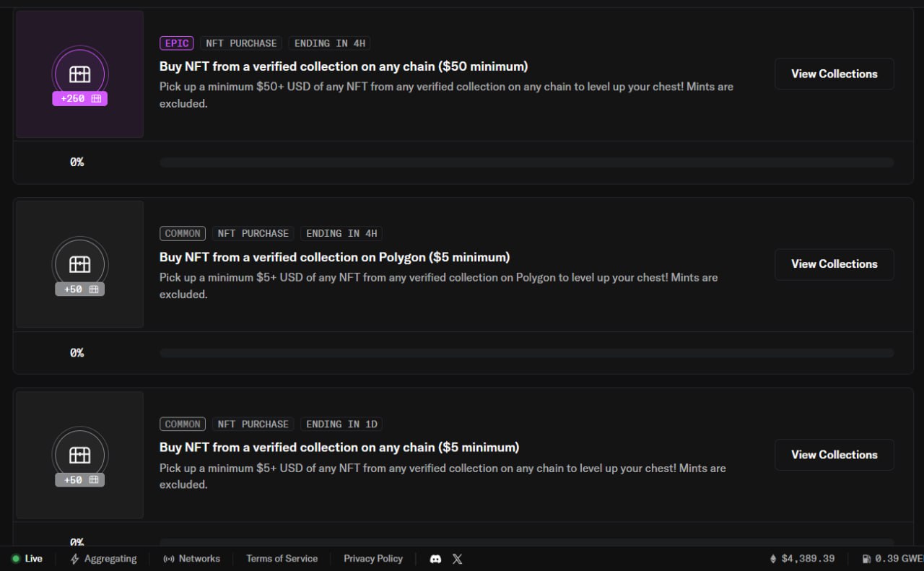Screen dimensions: 924x571
Task: Click the ENDING IN 1D tag
Action: pos(341,424)
